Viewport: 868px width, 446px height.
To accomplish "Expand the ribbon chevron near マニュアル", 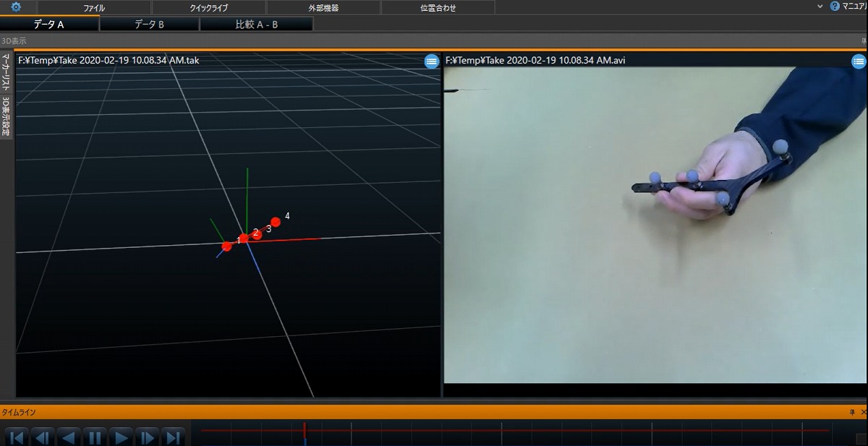I will point(820,7).
